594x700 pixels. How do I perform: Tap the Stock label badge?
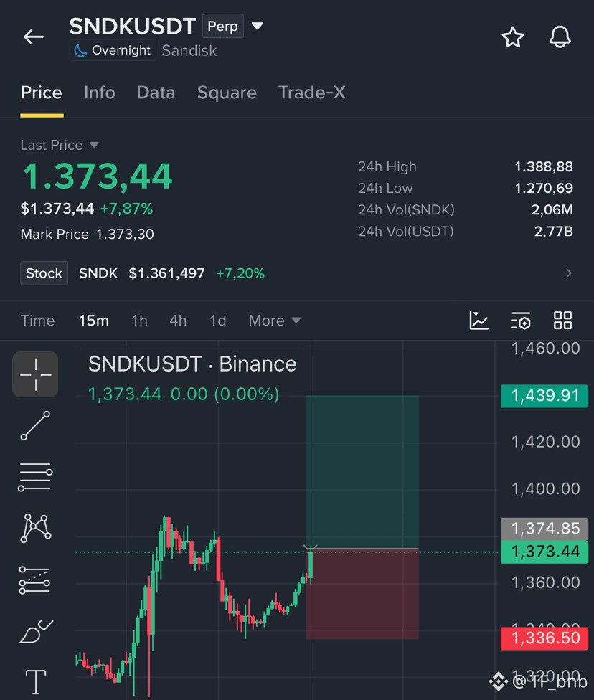[x=44, y=273]
